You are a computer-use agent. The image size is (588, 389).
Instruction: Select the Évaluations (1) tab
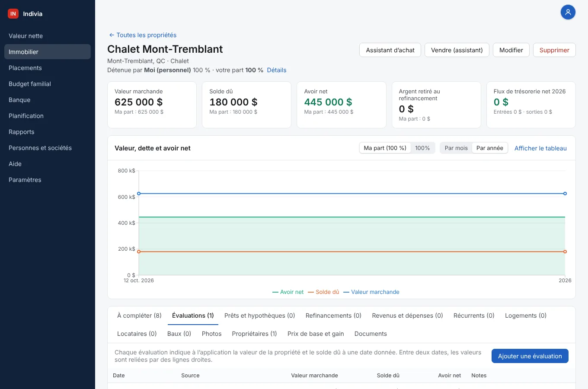[193, 316]
